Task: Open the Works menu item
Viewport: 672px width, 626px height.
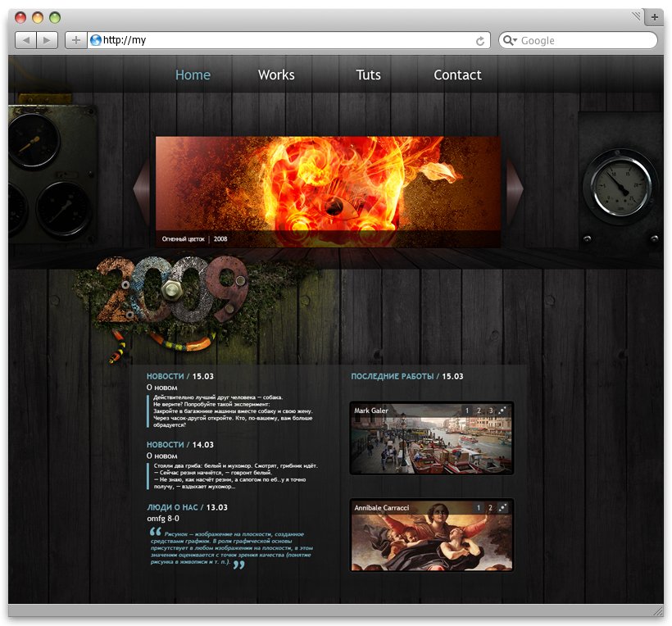Action: (x=276, y=75)
